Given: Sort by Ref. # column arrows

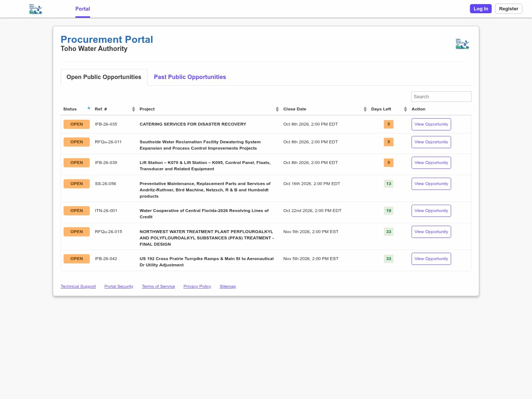Looking at the screenshot, I should (133, 109).
